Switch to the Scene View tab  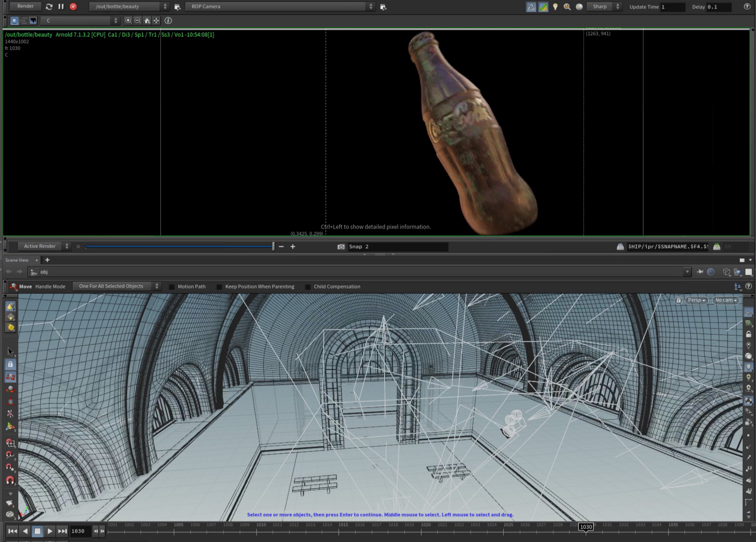[17, 260]
